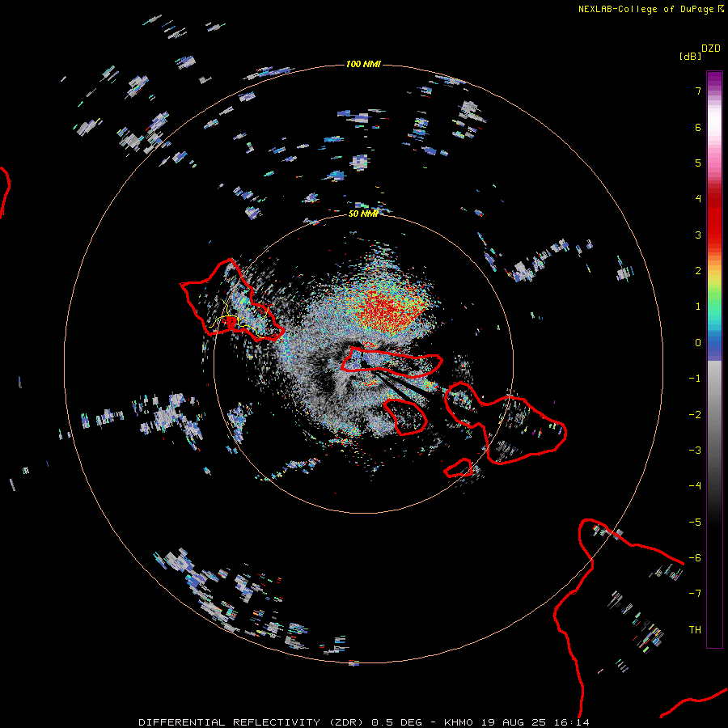Click the 16:14 timestamp
Screen dimensions: 728x728
(x=572, y=722)
